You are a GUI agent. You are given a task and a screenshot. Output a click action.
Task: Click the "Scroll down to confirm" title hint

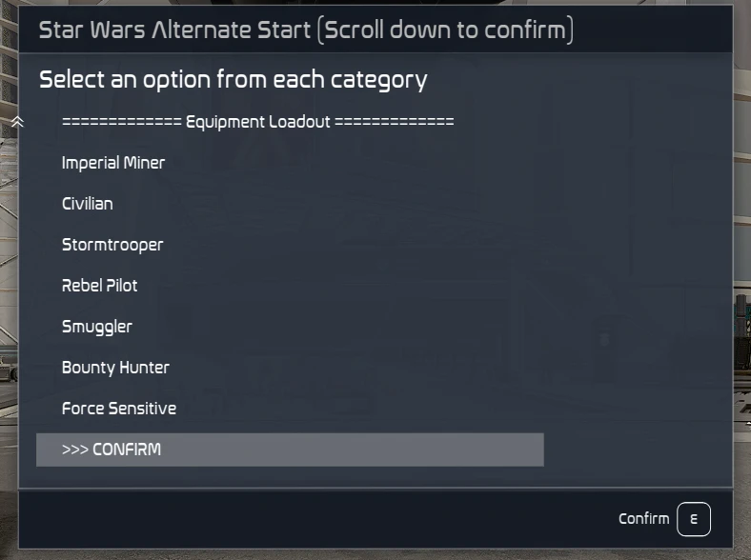(x=448, y=30)
